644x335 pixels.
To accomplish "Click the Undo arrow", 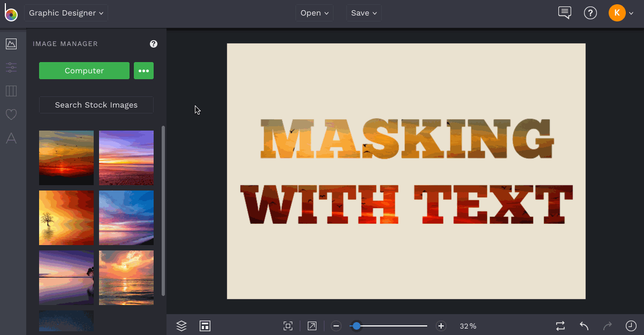I will pos(584,326).
